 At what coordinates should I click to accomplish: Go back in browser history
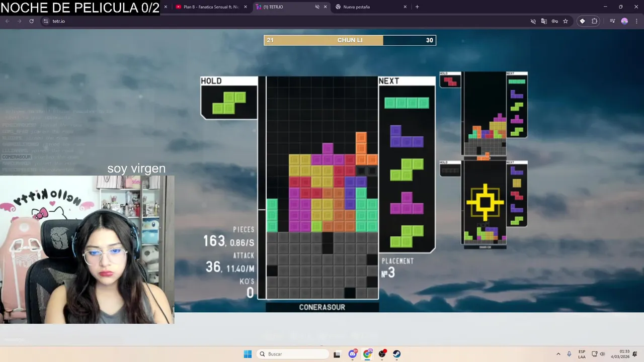coord(8,21)
